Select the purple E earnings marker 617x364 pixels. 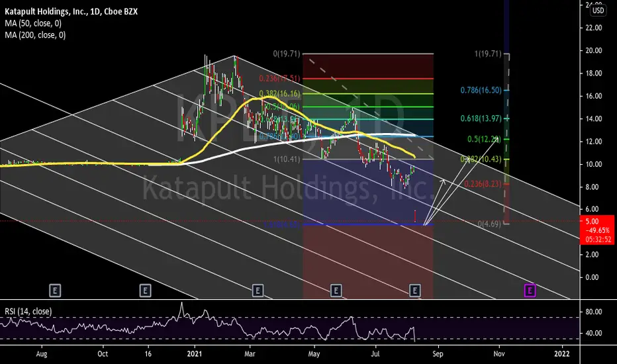pyautogui.click(x=530, y=291)
